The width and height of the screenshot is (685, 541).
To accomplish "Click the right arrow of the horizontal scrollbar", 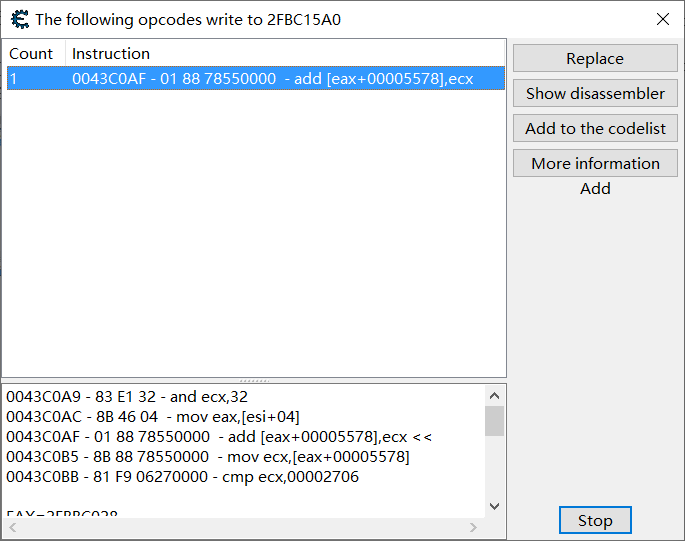I will (x=473, y=527).
